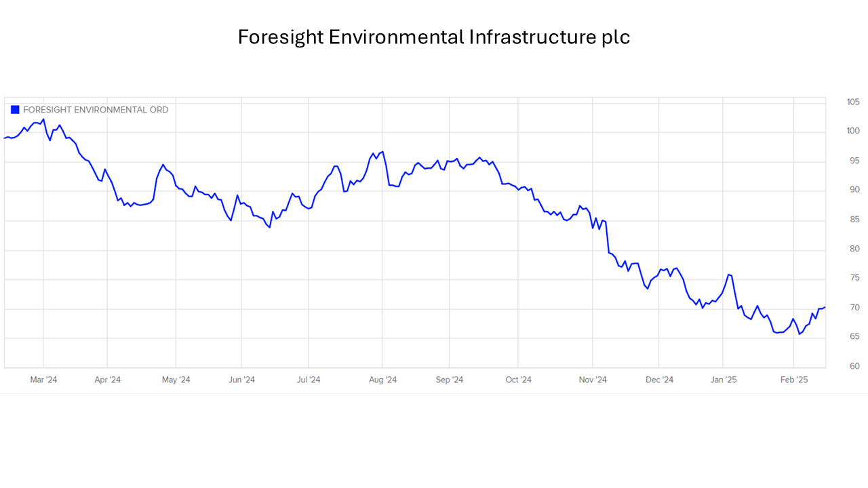Screen dimensions: 868x488
Task: Select the Apr '24 axis label
Action: (107, 380)
